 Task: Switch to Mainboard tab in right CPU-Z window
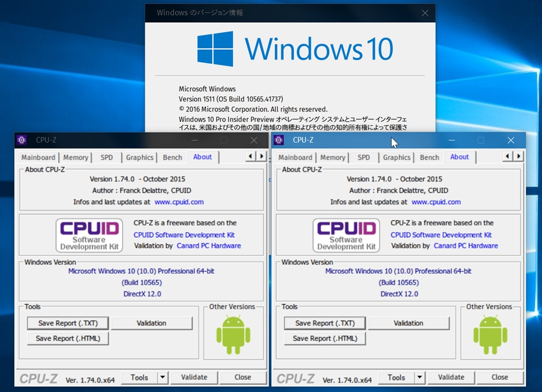[295, 158]
